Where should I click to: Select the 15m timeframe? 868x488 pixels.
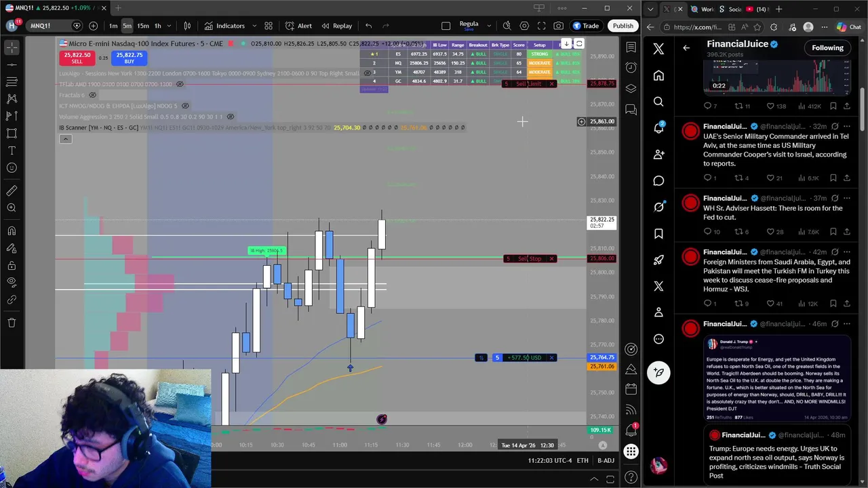point(143,26)
